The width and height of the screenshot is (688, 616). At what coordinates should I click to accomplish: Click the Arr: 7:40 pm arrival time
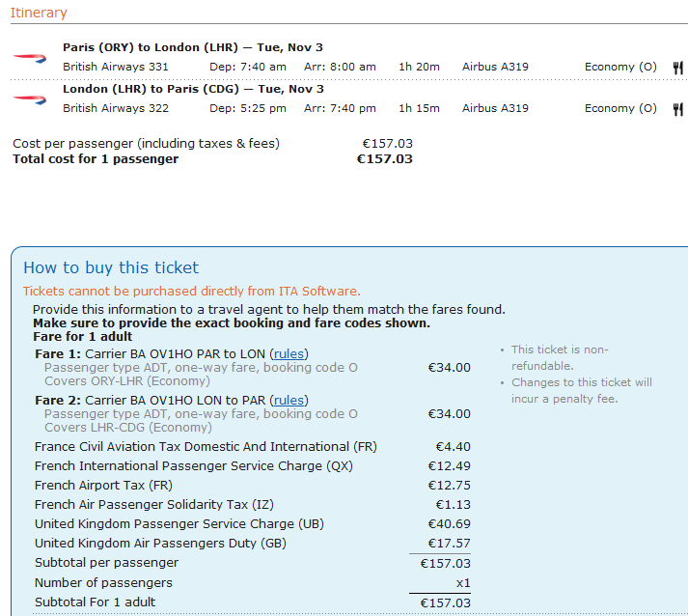340,109
